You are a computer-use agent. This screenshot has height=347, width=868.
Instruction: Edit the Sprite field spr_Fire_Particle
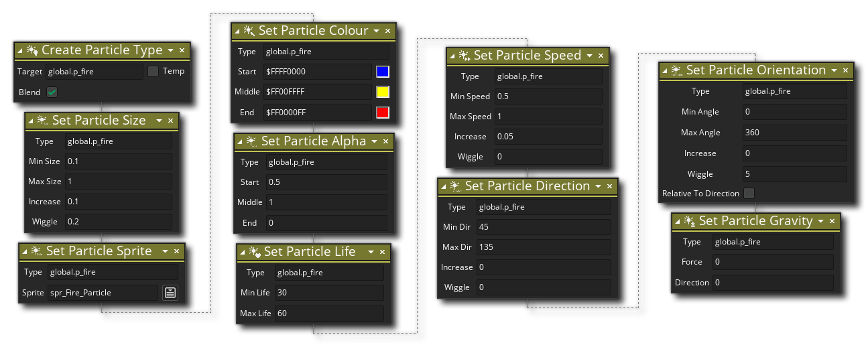tap(103, 293)
